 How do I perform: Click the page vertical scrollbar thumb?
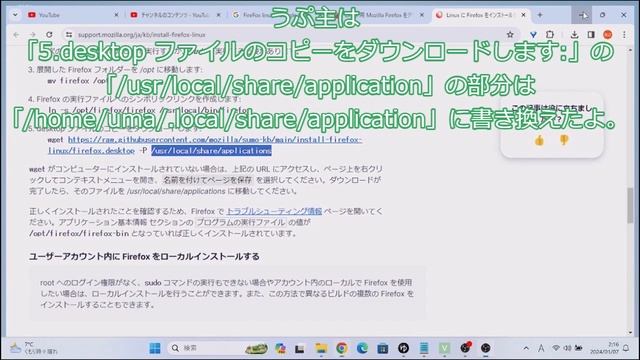pyautogui.click(x=630, y=205)
